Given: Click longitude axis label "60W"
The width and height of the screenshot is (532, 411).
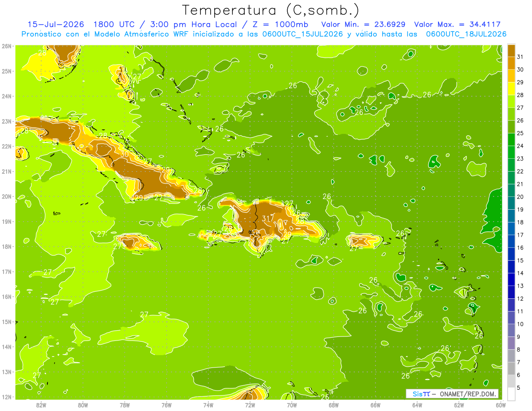Looking at the screenshot, I should 501,405.
